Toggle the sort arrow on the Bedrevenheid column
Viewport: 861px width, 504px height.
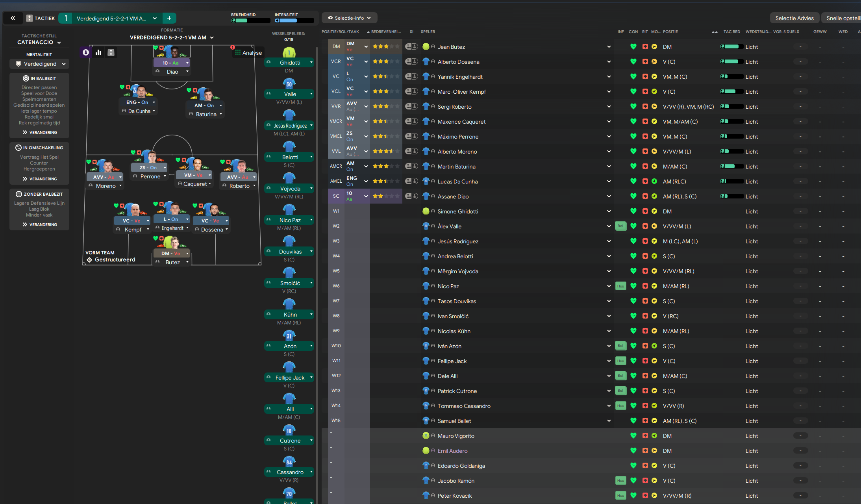click(368, 31)
